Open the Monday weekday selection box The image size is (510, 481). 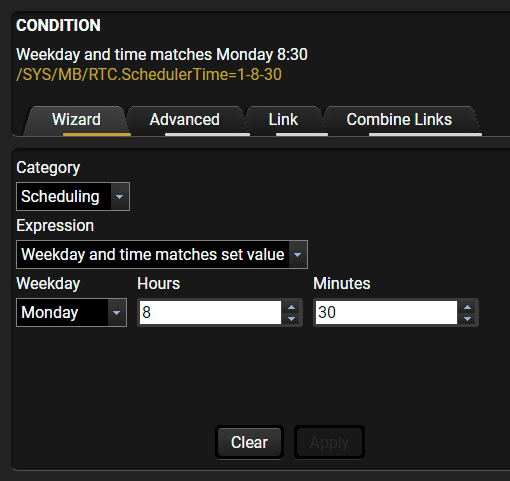click(x=71, y=313)
